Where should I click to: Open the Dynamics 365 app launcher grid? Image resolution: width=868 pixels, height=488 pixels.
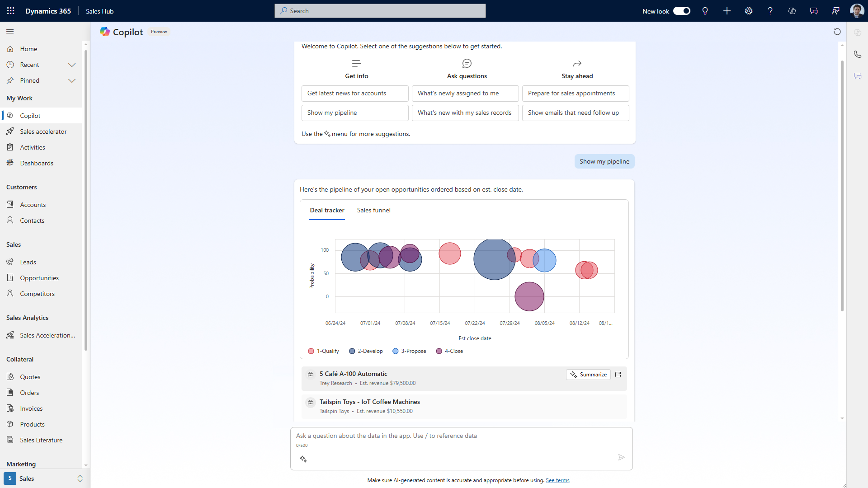coord(10,11)
